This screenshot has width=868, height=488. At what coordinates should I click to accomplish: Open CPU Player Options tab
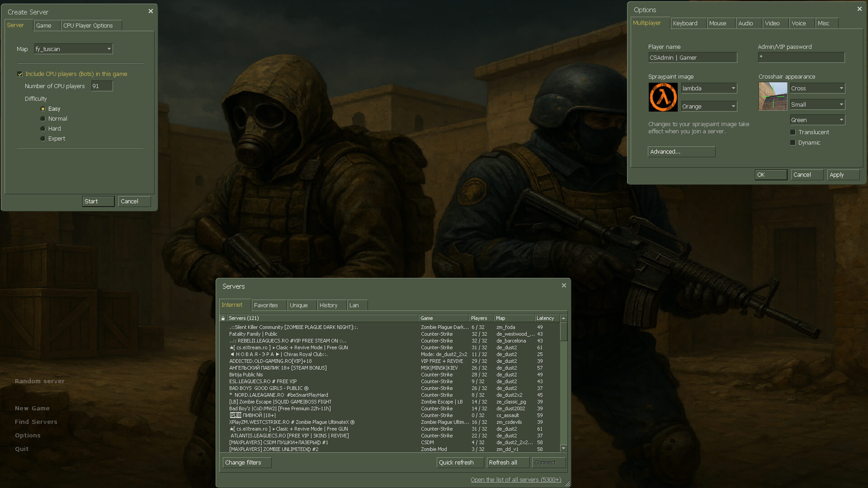pos(91,26)
